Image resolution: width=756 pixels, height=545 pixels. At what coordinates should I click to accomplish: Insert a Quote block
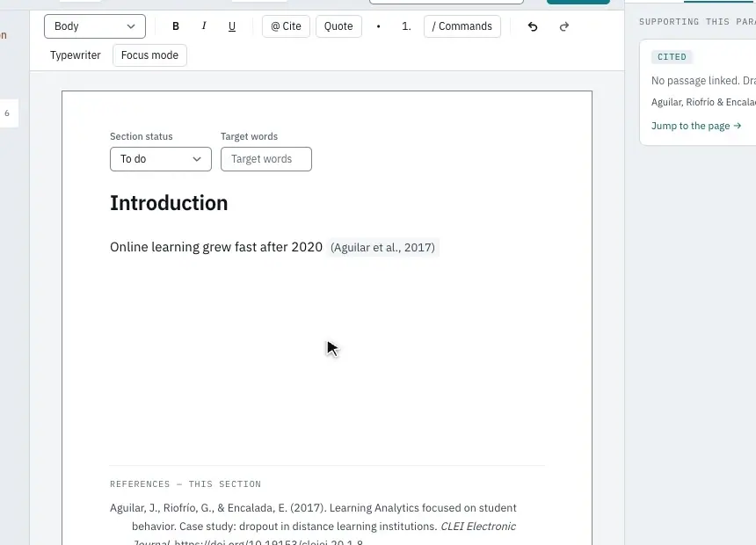338,26
